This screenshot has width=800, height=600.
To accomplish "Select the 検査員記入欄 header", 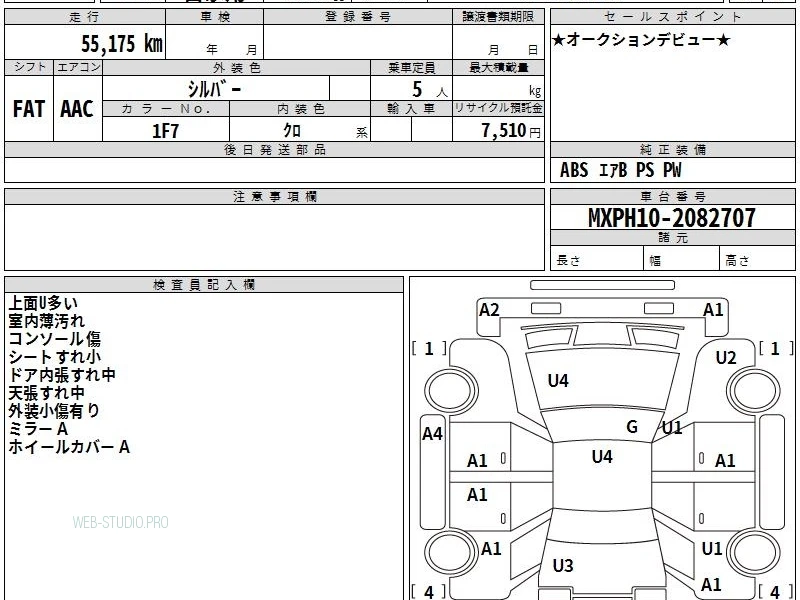I will point(204,285).
